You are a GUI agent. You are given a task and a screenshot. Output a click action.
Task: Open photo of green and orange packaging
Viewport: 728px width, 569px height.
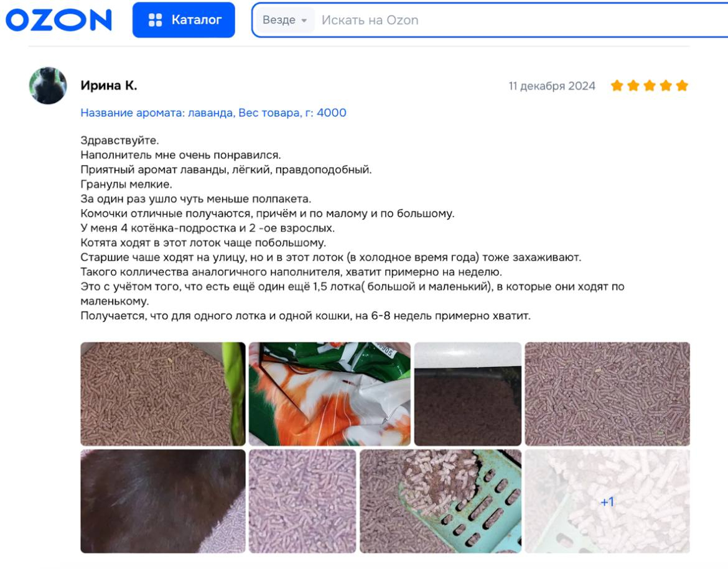pos(330,394)
